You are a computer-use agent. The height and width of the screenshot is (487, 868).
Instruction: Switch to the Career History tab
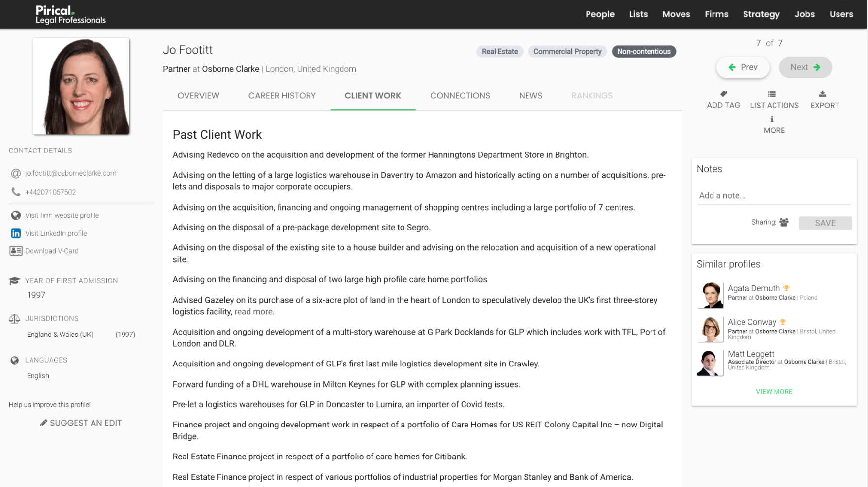click(x=282, y=96)
